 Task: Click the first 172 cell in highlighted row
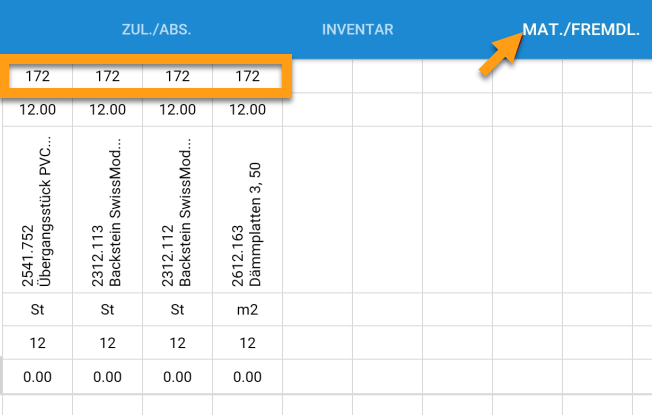point(38,76)
